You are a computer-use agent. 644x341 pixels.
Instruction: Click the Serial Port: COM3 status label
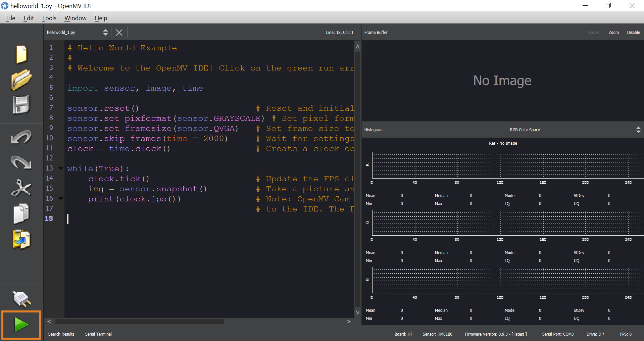tap(558, 334)
